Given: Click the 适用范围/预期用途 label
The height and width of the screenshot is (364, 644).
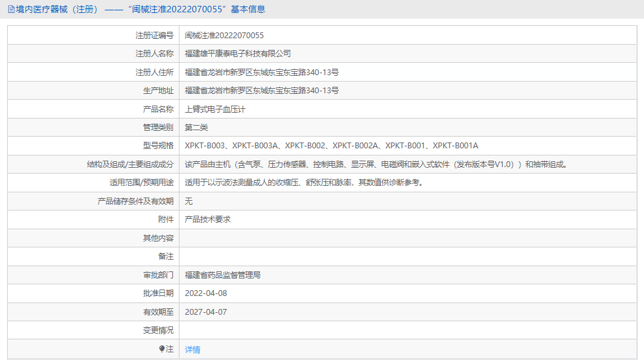Looking at the screenshot, I should point(141,182).
